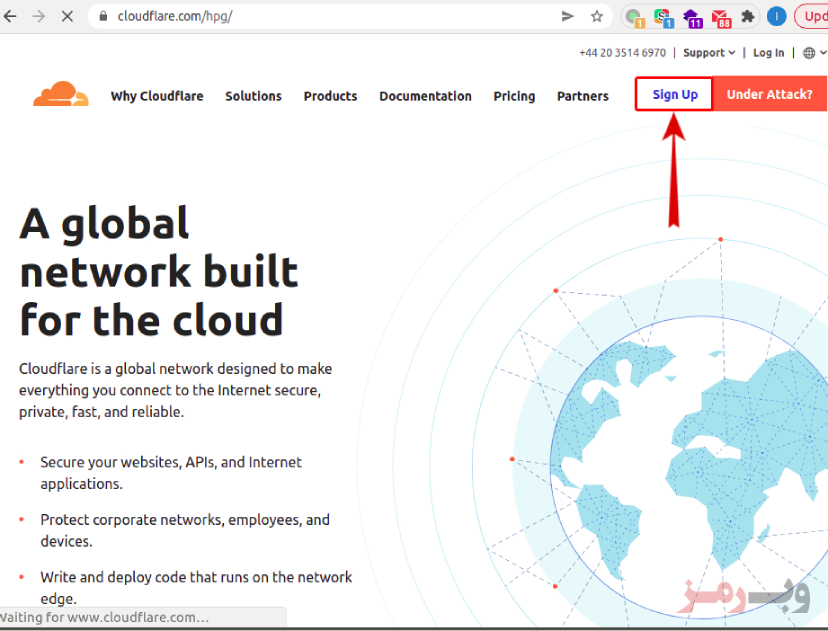Image resolution: width=828 pixels, height=631 pixels.
Task: Go to the Pricing page
Action: [x=514, y=96]
